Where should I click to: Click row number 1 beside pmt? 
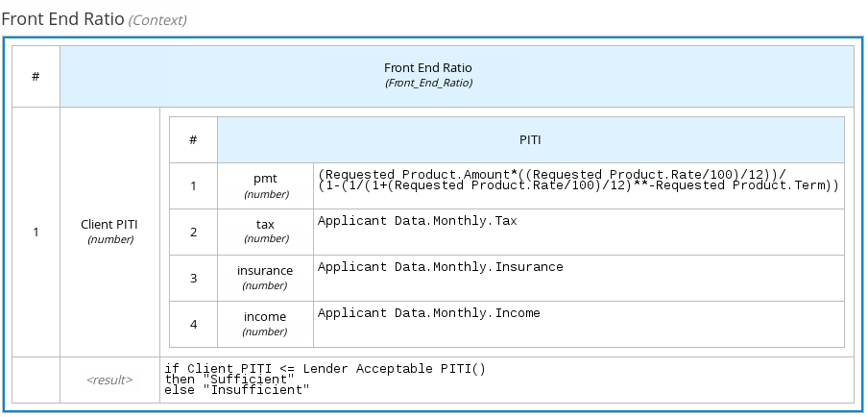(x=193, y=185)
